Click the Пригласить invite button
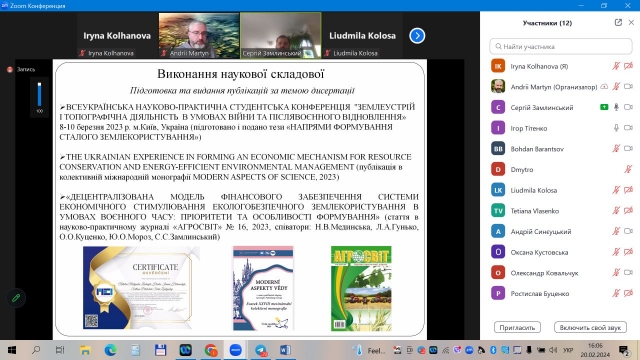Screen dimensions: 640x360 pyautogui.click(x=517, y=327)
